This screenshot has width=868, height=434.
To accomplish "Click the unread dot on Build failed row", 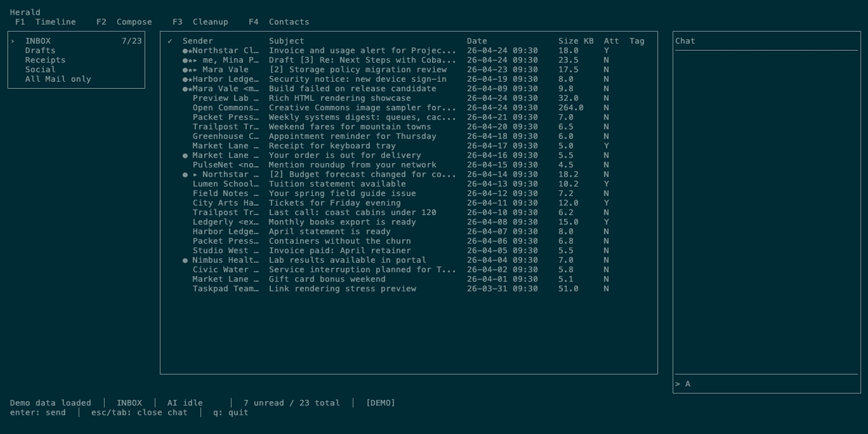I will tap(185, 89).
